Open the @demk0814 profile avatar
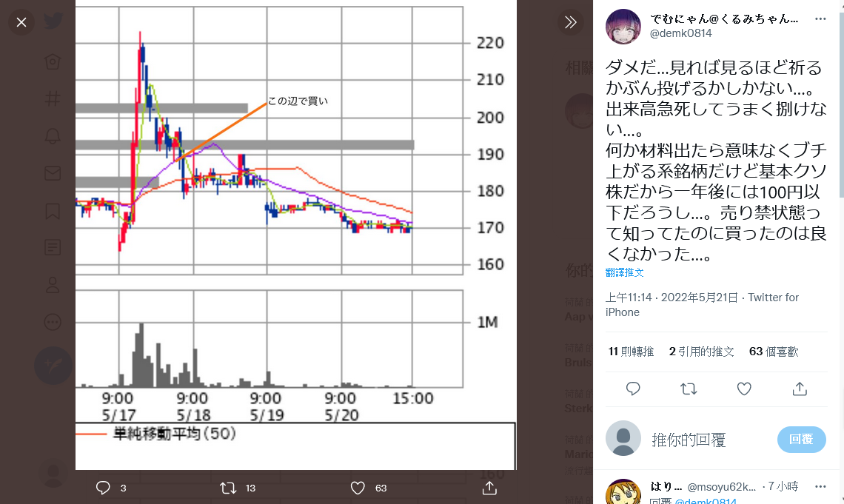The height and width of the screenshot is (504, 844). click(x=623, y=27)
